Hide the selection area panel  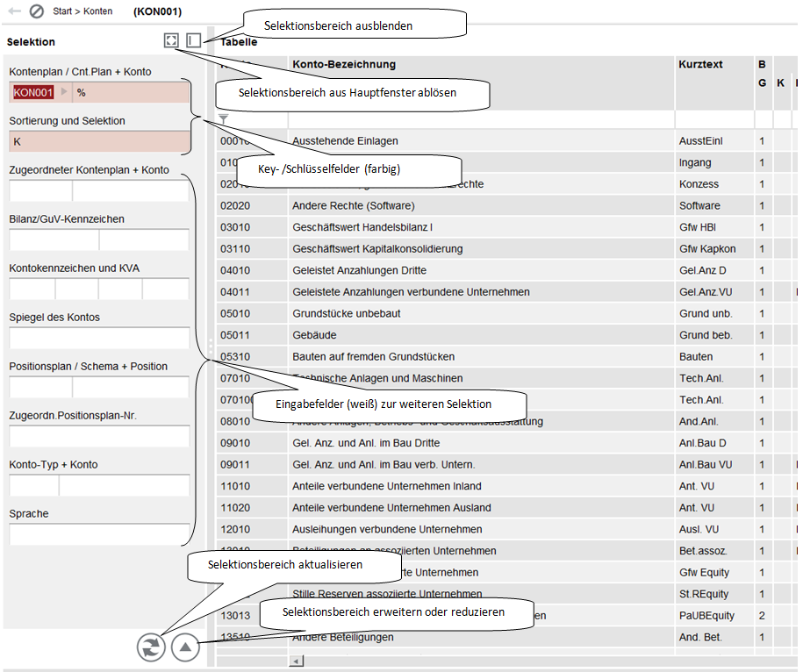pyautogui.click(x=194, y=40)
